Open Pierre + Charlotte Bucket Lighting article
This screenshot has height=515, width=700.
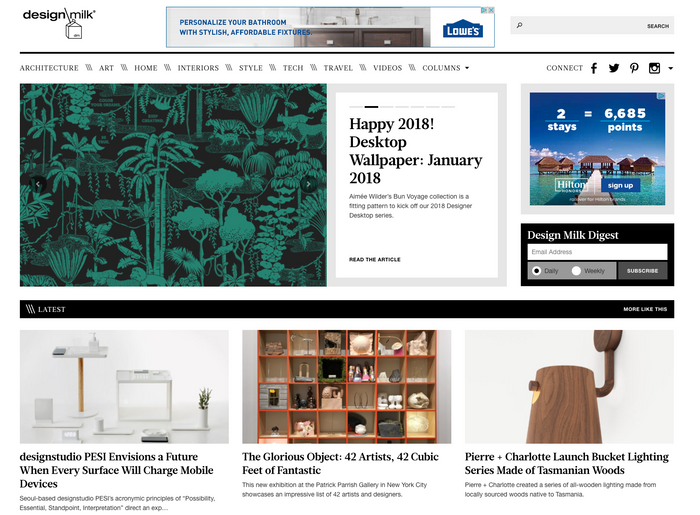click(567, 463)
